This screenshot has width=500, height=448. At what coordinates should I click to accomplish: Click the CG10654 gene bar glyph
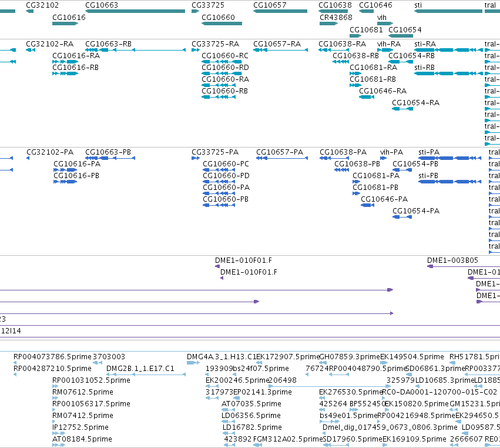tap(401, 36)
